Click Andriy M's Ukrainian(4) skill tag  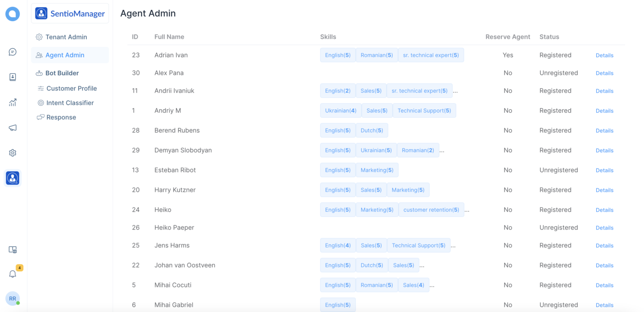(340, 111)
